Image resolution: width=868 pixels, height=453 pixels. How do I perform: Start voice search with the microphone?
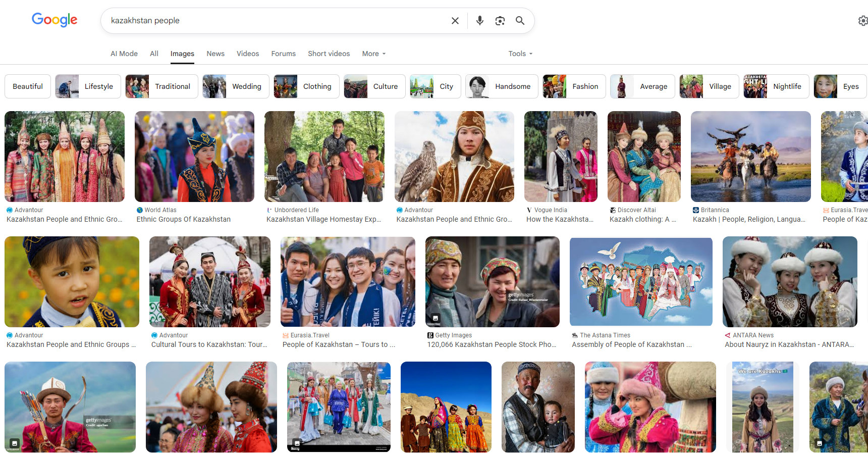[x=479, y=21]
